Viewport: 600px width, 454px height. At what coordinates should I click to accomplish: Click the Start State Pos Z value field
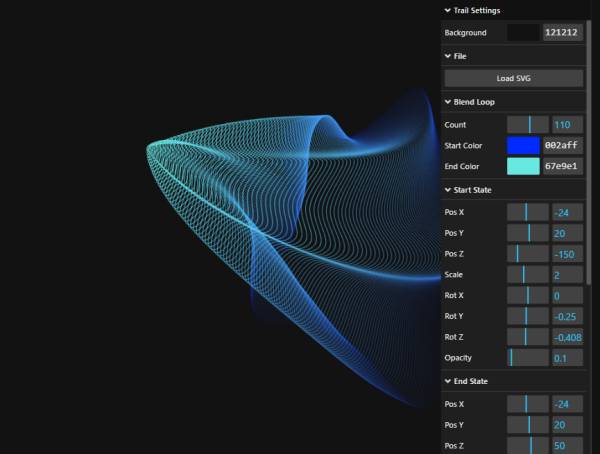(567, 254)
